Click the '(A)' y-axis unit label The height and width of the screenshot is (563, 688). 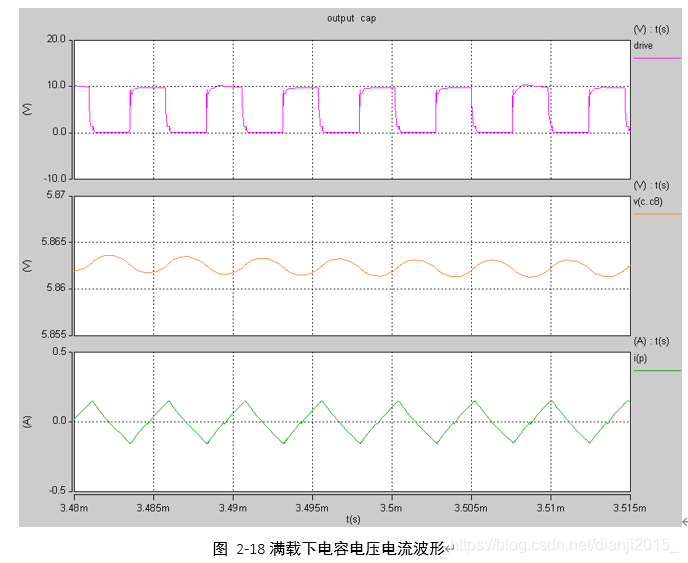point(27,422)
